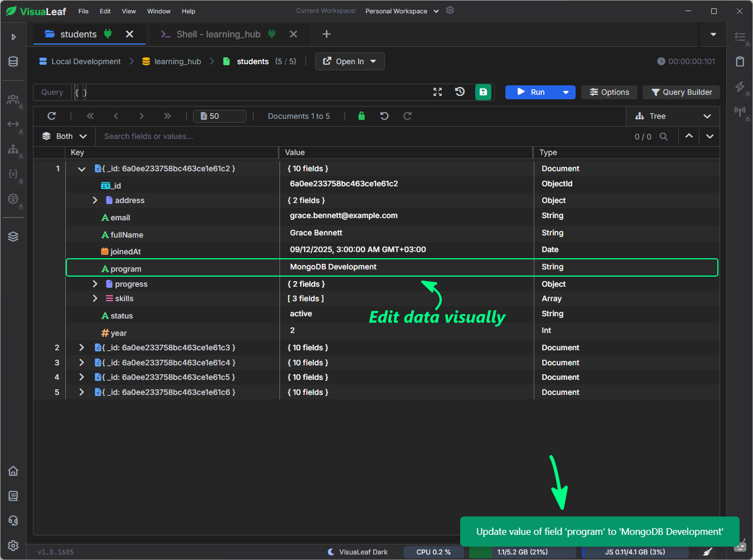
Task: Click Local Development breadcrumb
Action: (80, 61)
